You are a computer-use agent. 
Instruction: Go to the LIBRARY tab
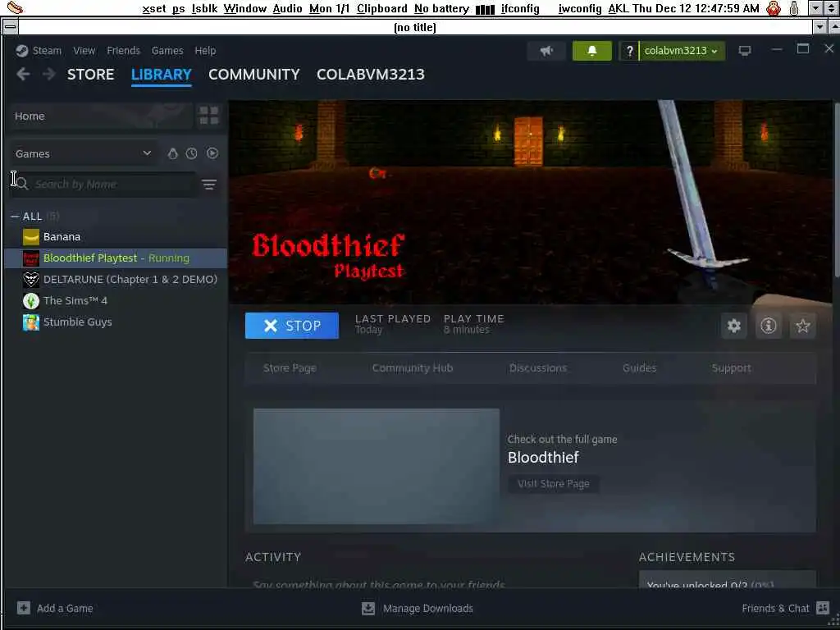click(162, 75)
